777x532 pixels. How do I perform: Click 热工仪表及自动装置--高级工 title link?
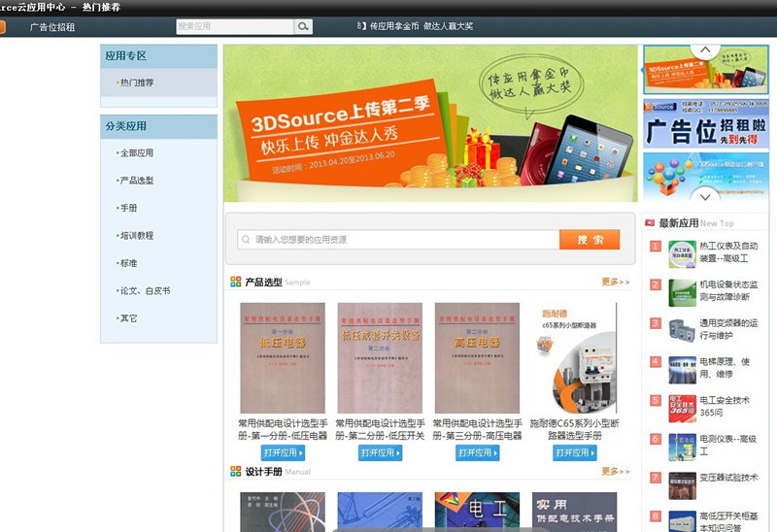(728, 252)
